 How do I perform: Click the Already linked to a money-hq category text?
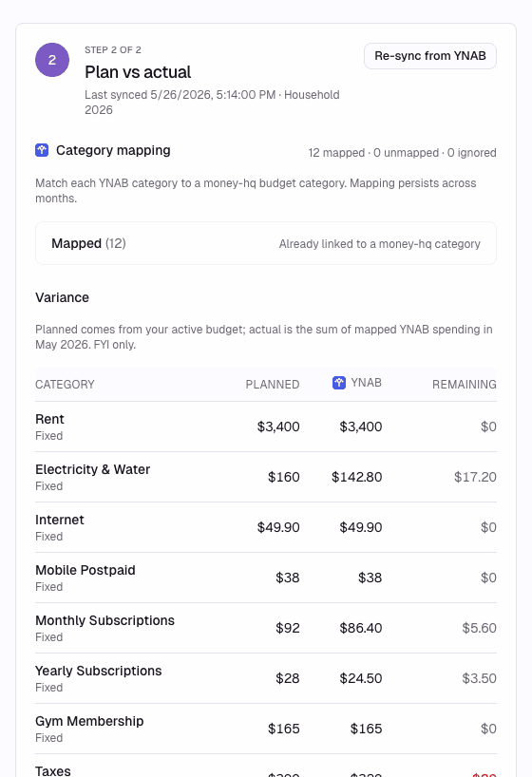tap(380, 244)
